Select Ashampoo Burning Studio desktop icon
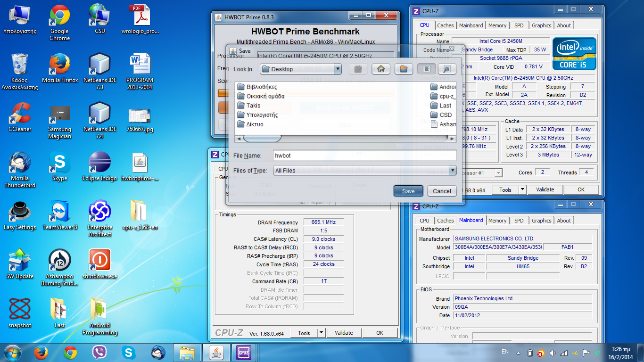Screen dimensions: 644x362 (60, 268)
